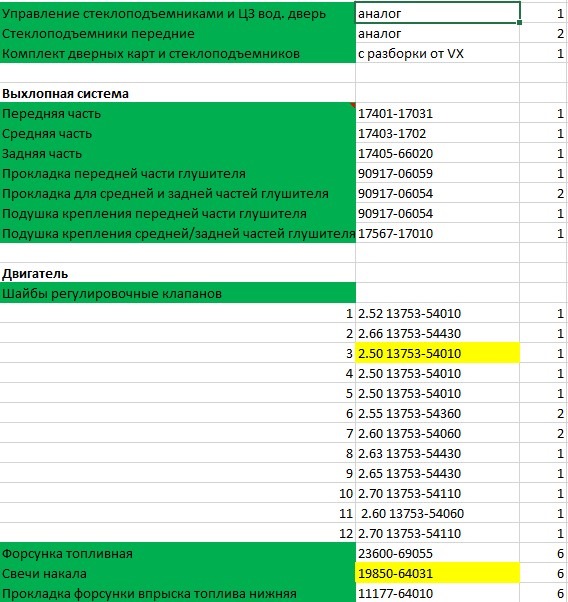The width and height of the screenshot is (568, 602).
Task: Select the Форсунка топливная cell
Action: coord(178,553)
